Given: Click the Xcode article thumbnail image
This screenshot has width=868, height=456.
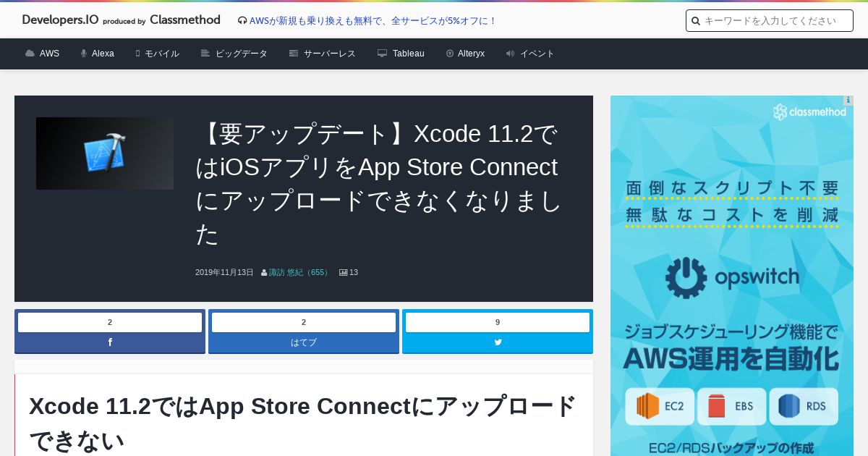Looking at the screenshot, I should 105,153.
